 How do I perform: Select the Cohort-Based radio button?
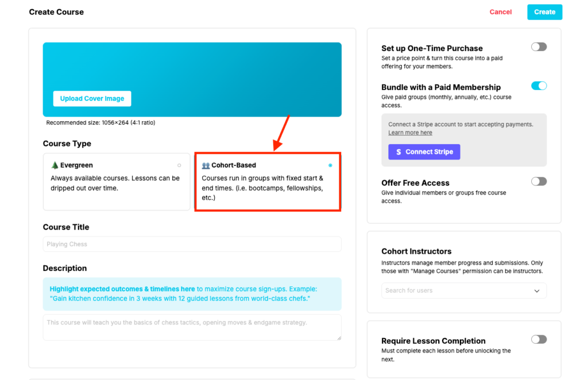click(x=330, y=165)
